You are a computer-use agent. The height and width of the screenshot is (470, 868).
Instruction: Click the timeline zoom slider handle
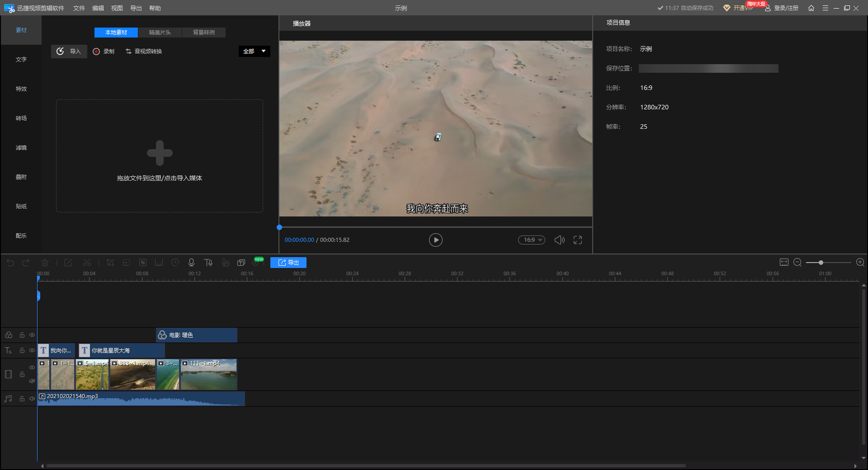point(821,263)
